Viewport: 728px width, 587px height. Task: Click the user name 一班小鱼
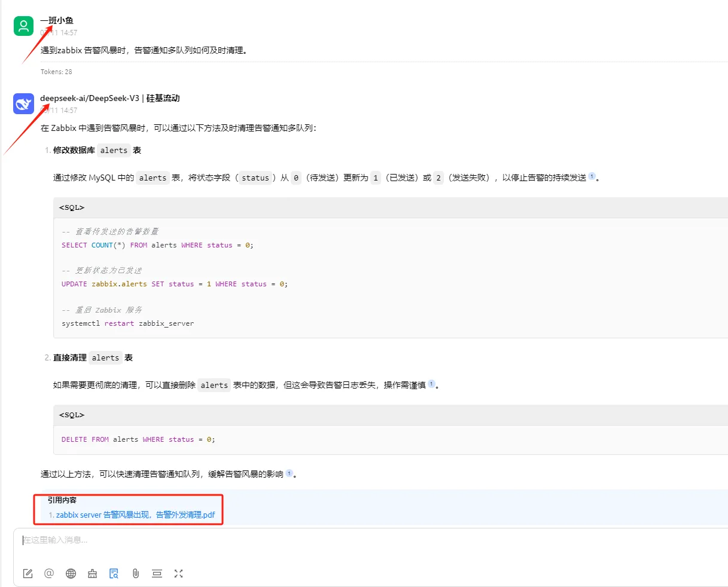pos(57,21)
